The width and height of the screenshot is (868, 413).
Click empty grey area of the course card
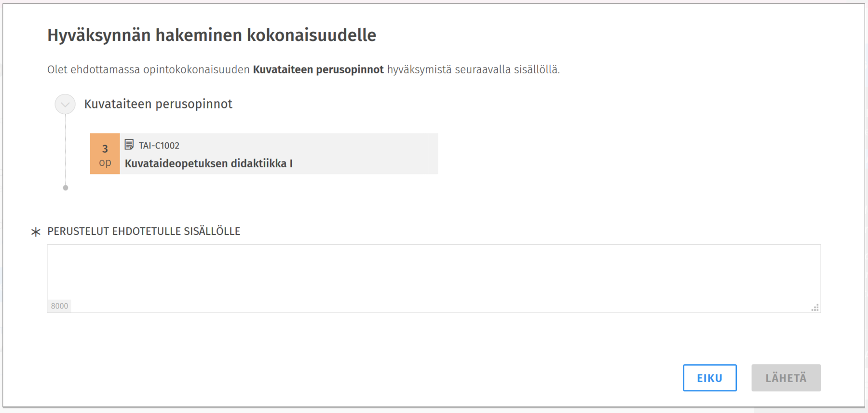pos(366,154)
